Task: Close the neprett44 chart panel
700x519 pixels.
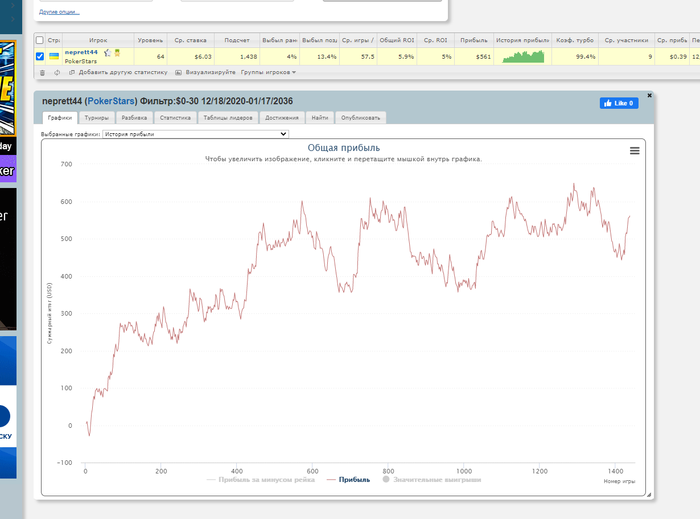Action: point(650,95)
